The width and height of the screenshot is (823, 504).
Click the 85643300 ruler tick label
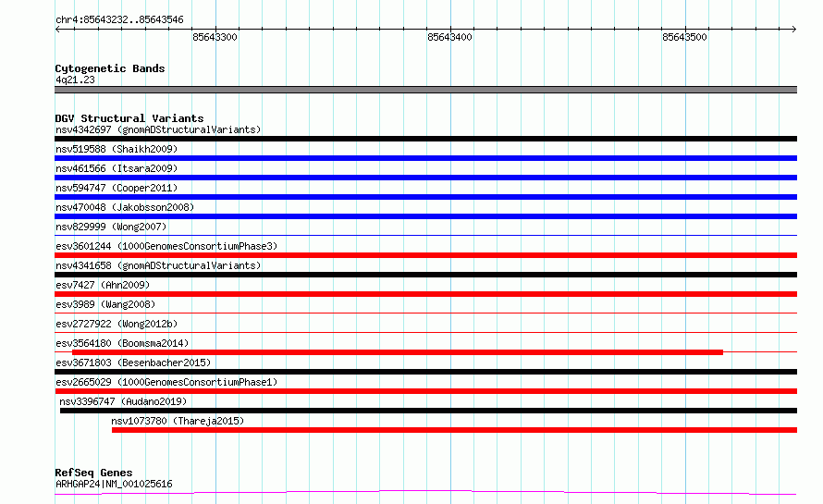coord(215,37)
